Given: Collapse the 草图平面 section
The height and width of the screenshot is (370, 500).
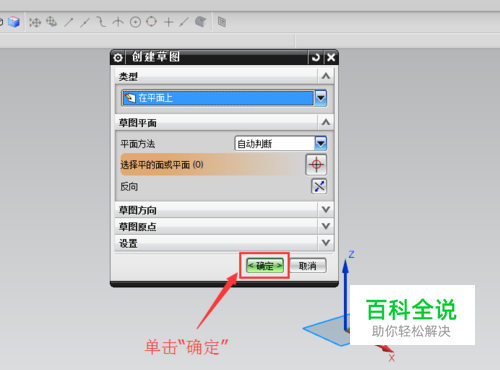Looking at the screenshot, I should 326,122.
